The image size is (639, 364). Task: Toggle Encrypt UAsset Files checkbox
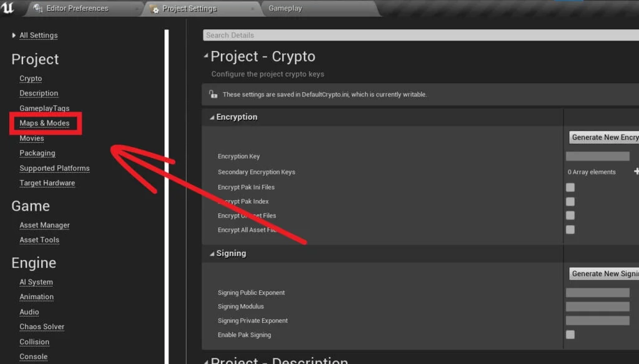(570, 216)
